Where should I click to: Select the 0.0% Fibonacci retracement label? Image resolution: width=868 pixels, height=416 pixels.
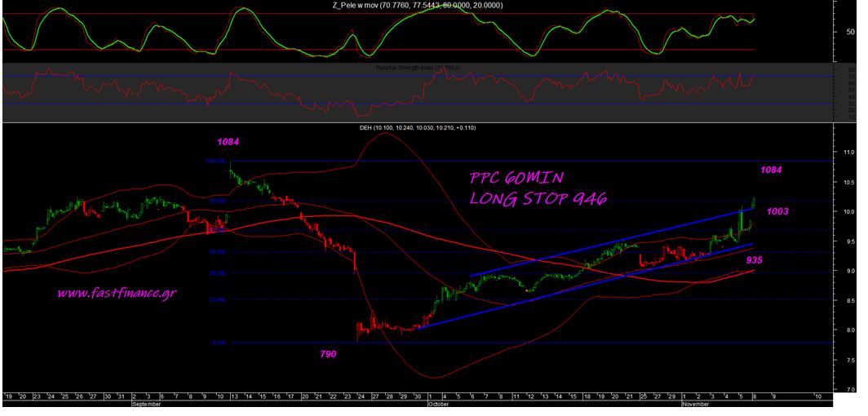tap(218, 343)
